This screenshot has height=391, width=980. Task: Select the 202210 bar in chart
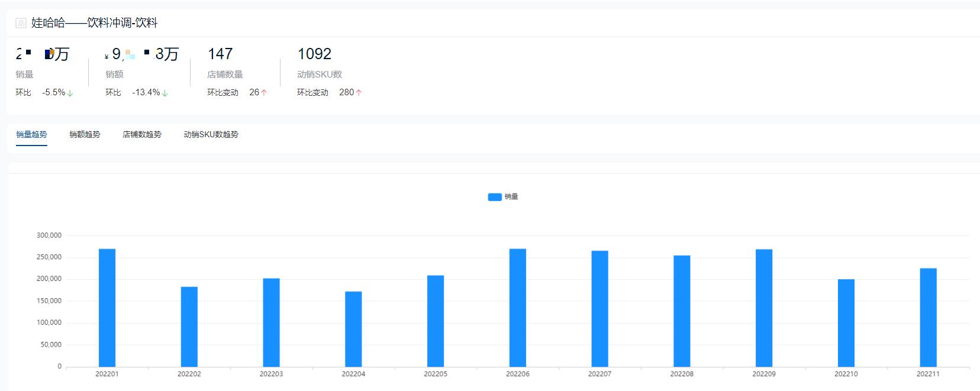point(846,323)
